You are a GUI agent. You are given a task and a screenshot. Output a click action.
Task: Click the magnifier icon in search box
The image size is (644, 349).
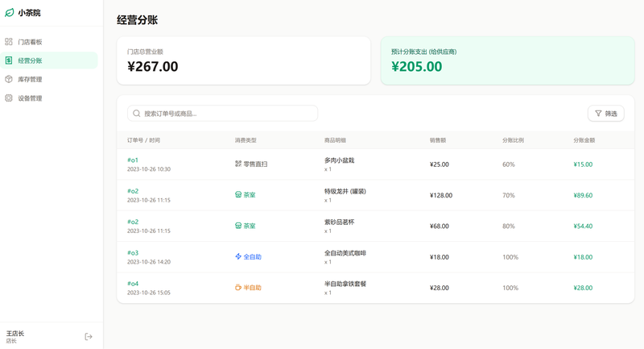(x=137, y=114)
